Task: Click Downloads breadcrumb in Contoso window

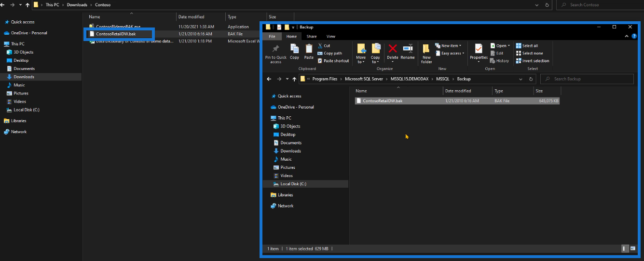Action: [77, 5]
